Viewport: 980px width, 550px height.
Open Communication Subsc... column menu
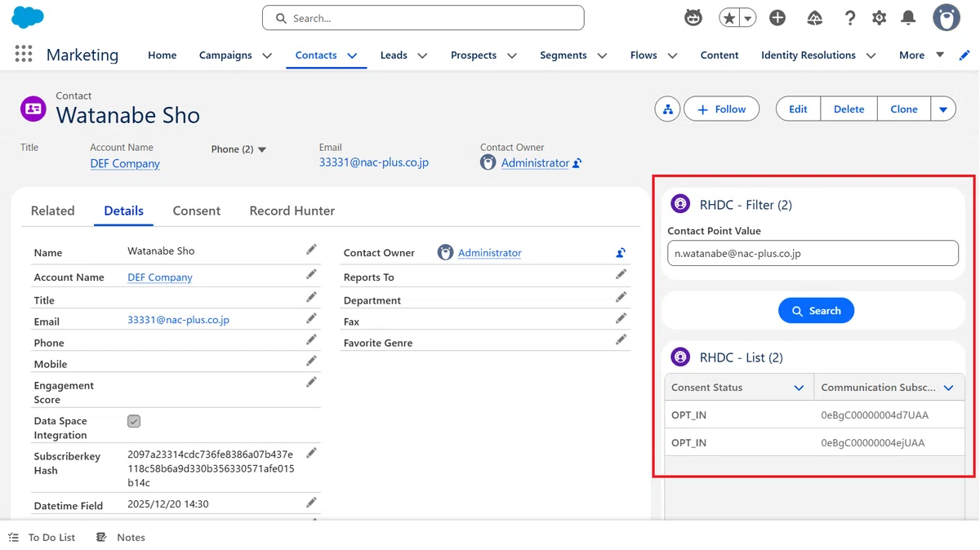948,388
